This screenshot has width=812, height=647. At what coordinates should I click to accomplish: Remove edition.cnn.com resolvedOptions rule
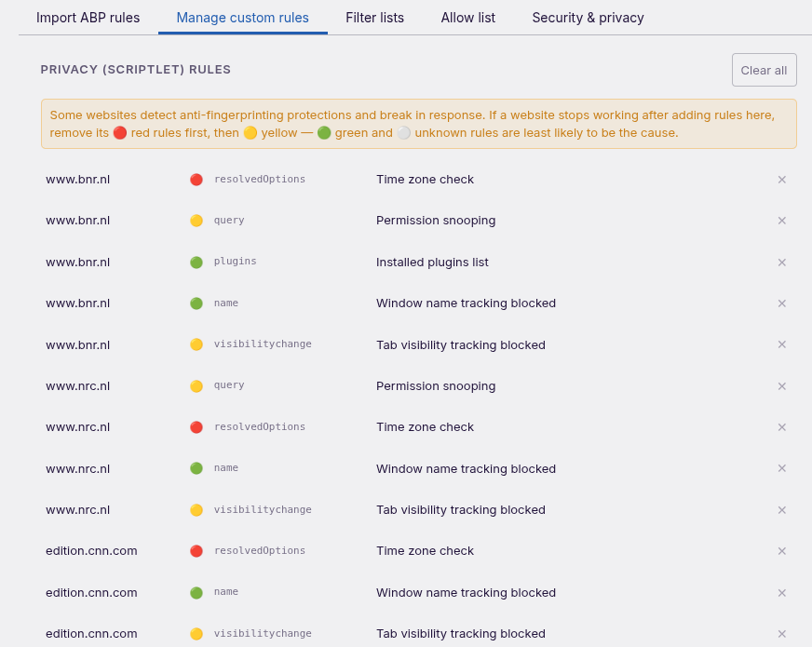(782, 551)
